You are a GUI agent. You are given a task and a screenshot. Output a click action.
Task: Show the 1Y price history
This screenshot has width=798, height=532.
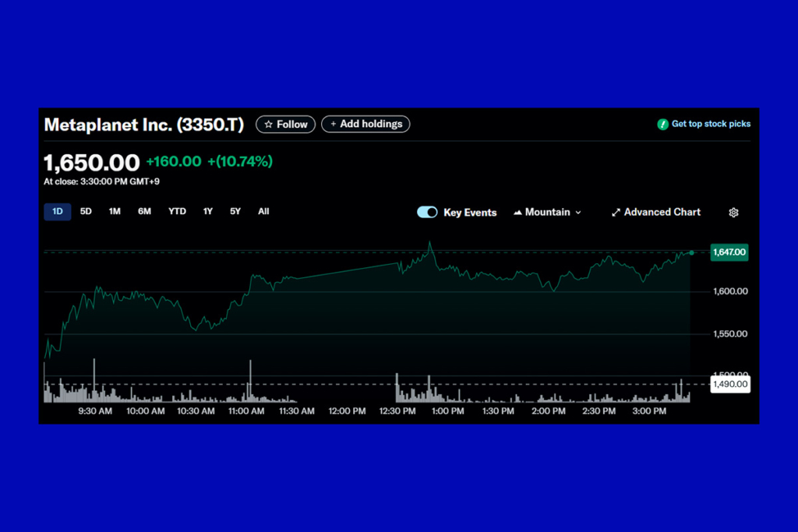(x=208, y=211)
